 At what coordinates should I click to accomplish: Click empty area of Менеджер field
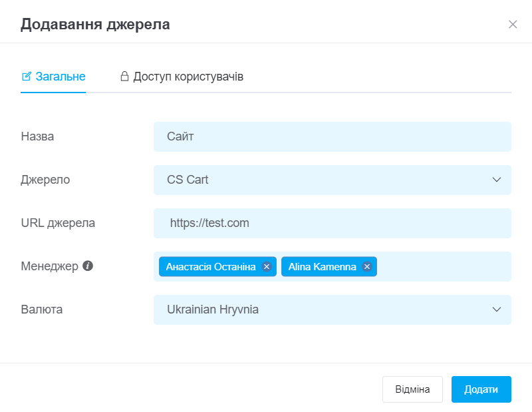pos(443,267)
